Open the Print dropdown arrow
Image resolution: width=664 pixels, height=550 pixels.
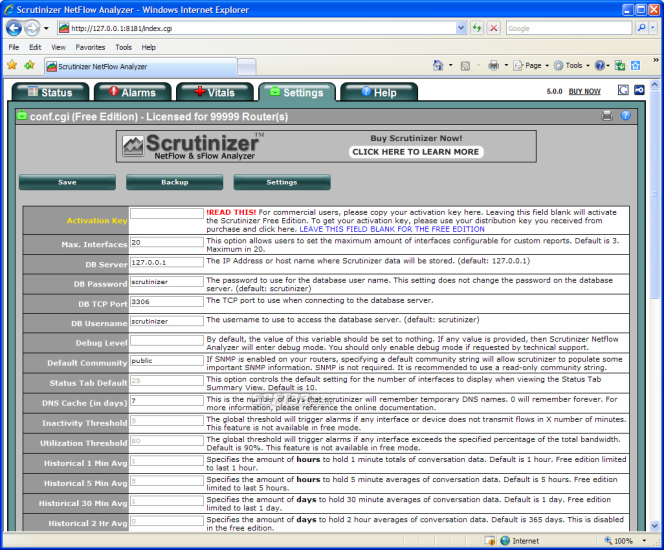tap(506, 66)
